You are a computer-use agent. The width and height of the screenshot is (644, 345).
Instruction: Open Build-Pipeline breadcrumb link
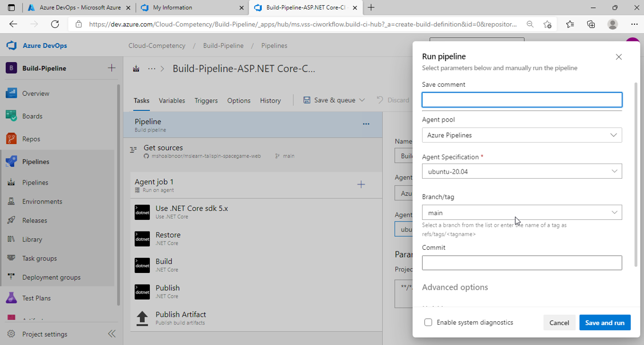click(x=223, y=46)
